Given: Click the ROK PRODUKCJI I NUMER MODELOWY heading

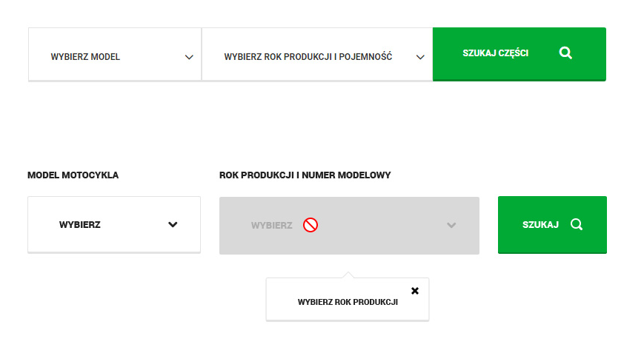Looking at the screenshot, I should coord(305,175).
